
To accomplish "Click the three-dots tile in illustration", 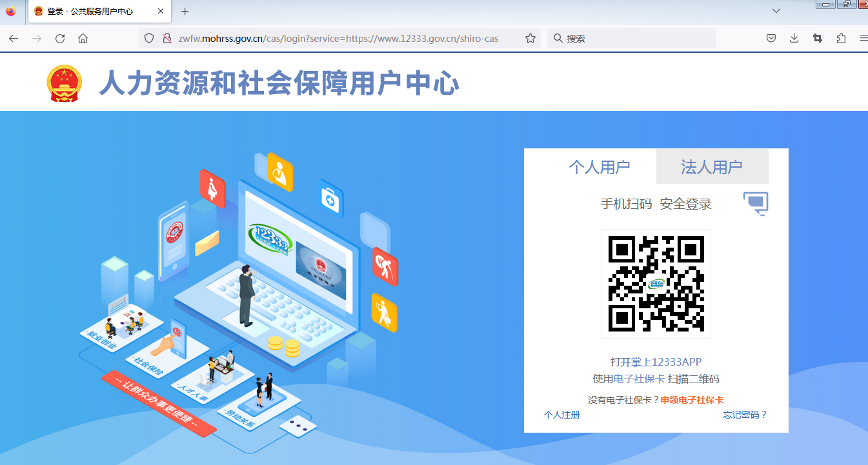I will 298,426.
